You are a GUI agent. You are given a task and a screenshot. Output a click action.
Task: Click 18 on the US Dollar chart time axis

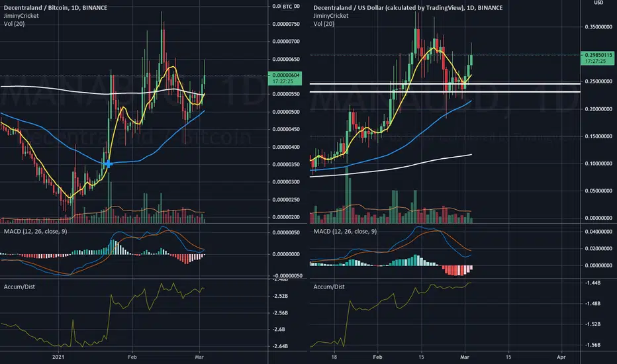[334, 357]
